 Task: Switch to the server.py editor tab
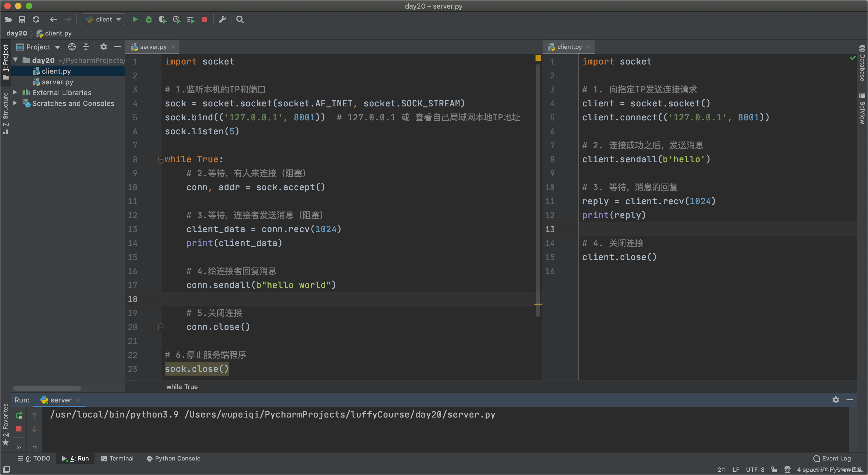(152, 47)
